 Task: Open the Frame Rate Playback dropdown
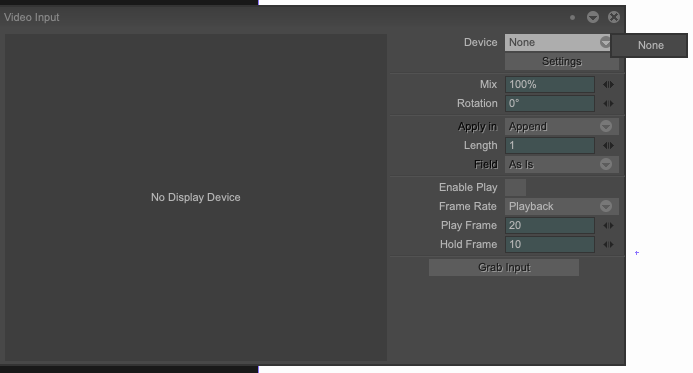[562, 206]
